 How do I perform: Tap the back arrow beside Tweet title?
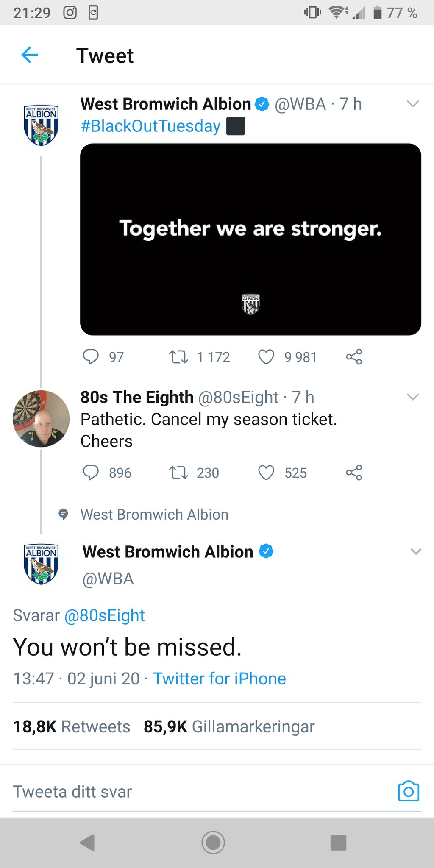tap(30, 55)
